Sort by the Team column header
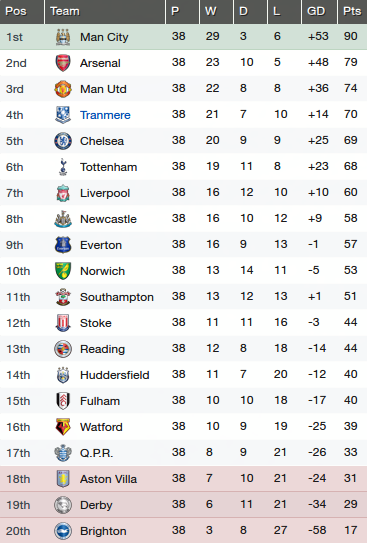This screenshot has height=543, width=367. click(x=65, y=11)
